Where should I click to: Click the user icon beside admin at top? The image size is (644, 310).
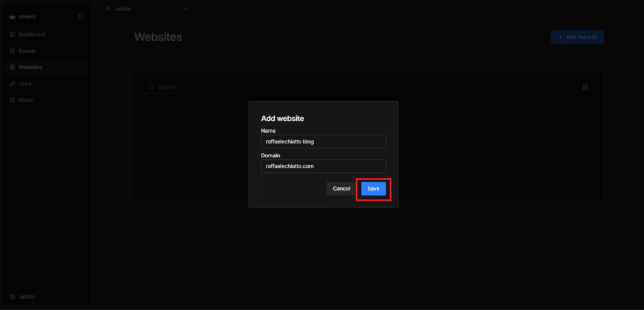pyautogui.click(x=108, y=9)
